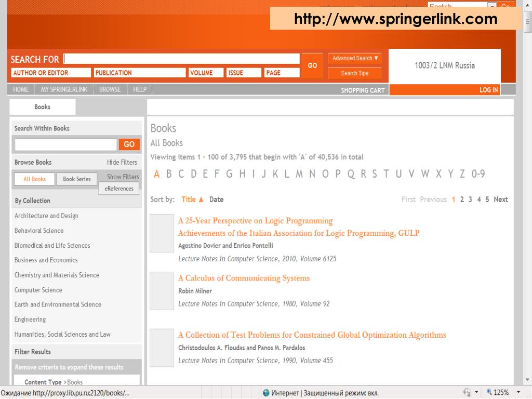
Task: Filter by Earth and Environmental Science
Action: tap(58, 304)
